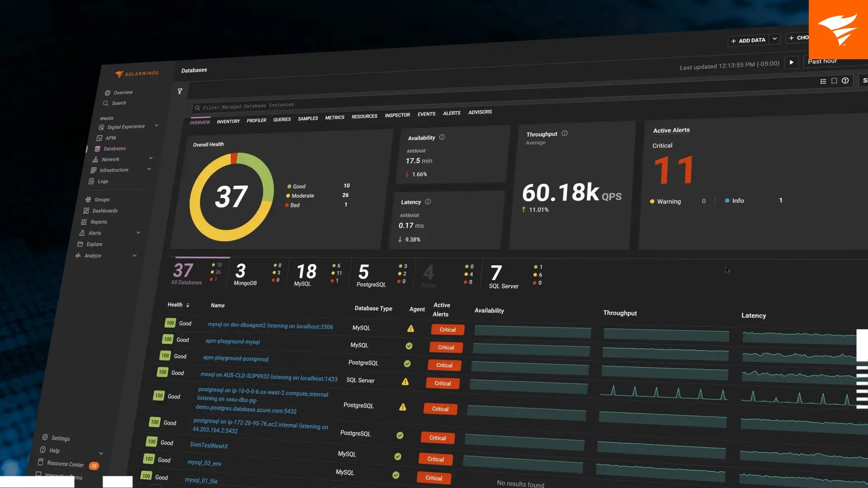Select the Databases sidebar item
This screenshot has width=868, height=488.
tap(110, 149)
